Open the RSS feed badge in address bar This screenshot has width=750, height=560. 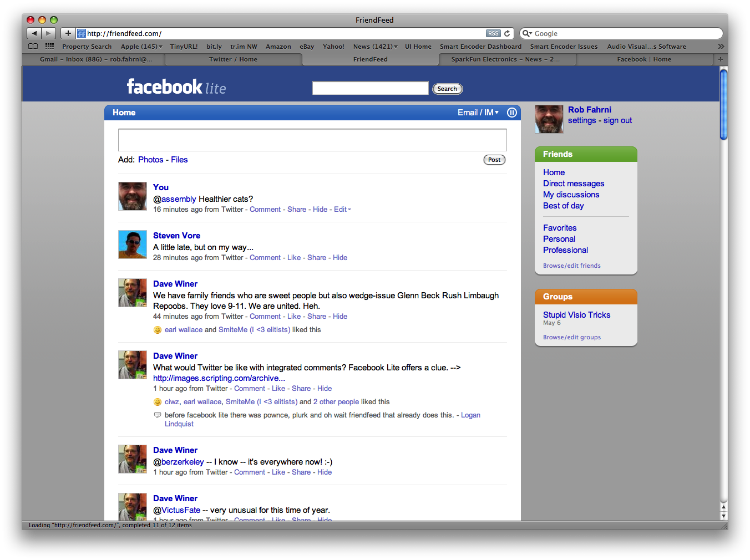tap(493, 33)
